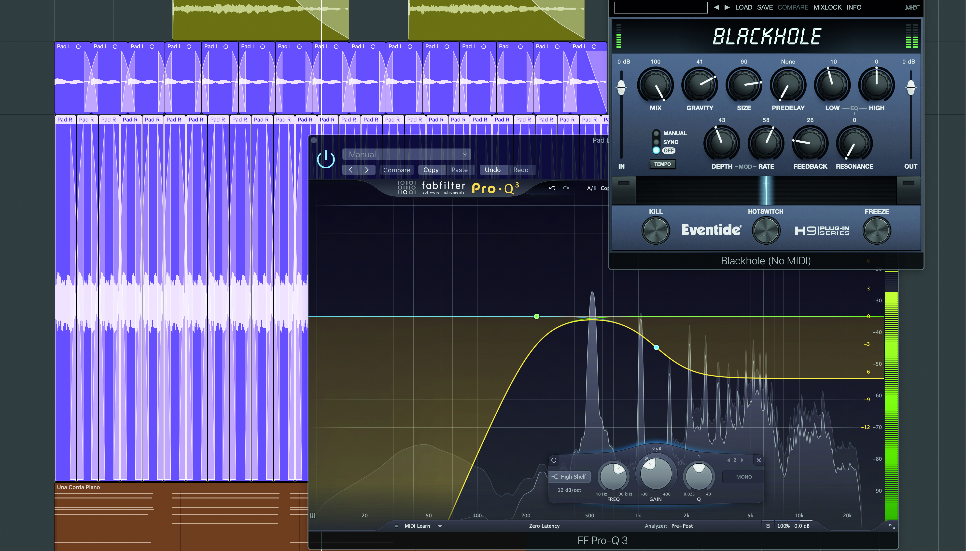Open the Manual preset dropdown
Viewport: 980px width, 551px height.
point(406,154)
